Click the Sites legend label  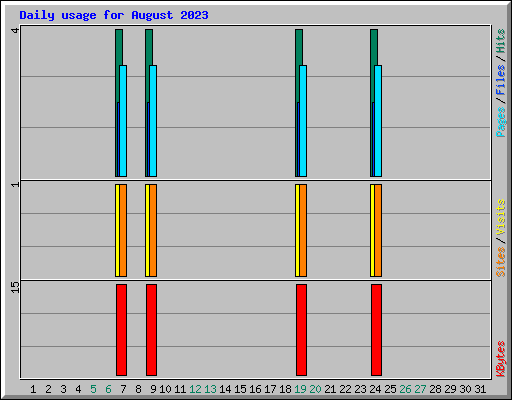[501, 262]
